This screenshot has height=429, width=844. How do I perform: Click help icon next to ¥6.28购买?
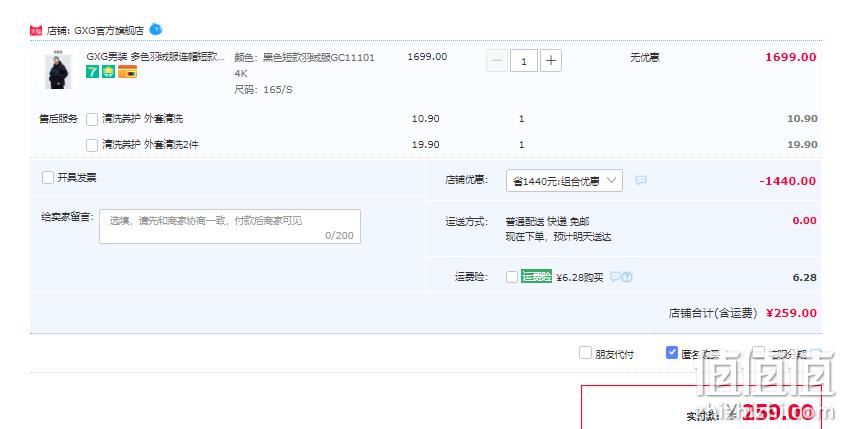click(x=627, y=277)
